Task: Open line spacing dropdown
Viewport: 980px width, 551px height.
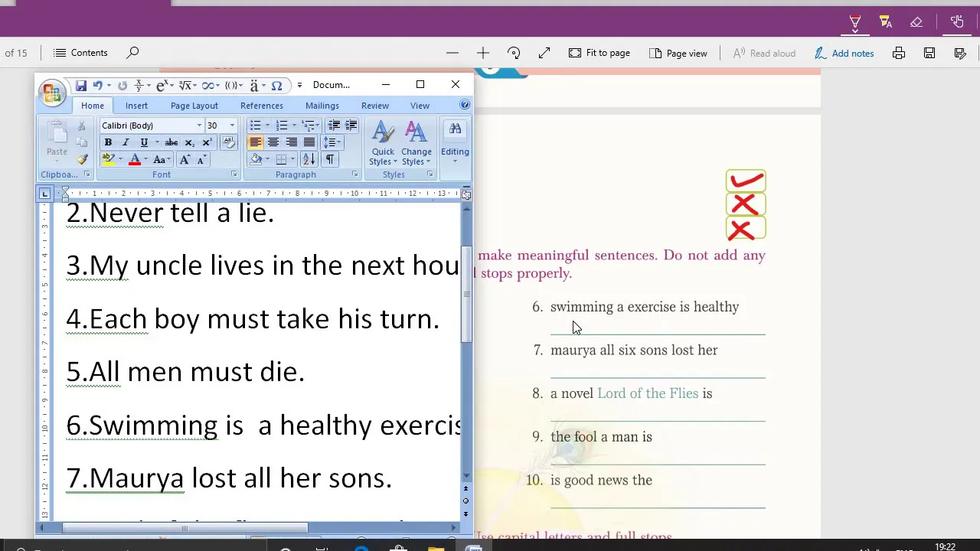Action: 332,142
